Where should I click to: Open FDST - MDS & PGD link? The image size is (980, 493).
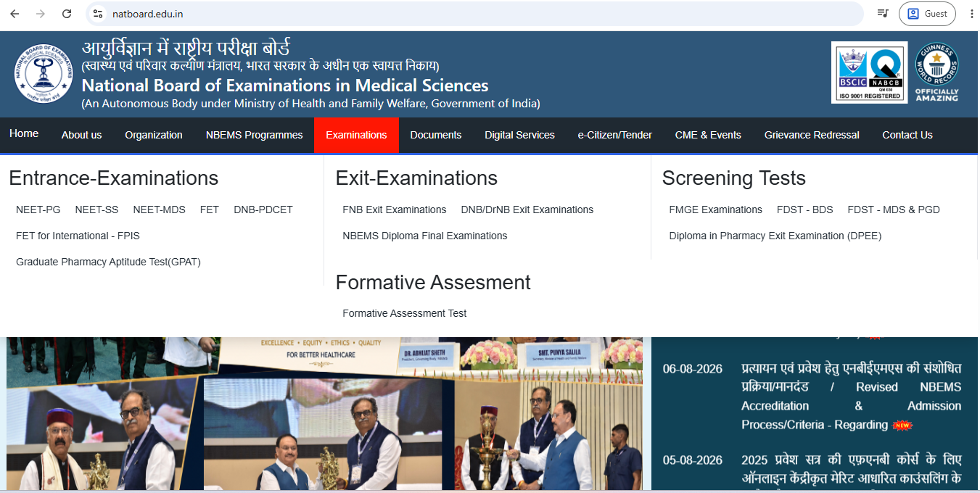894,210
